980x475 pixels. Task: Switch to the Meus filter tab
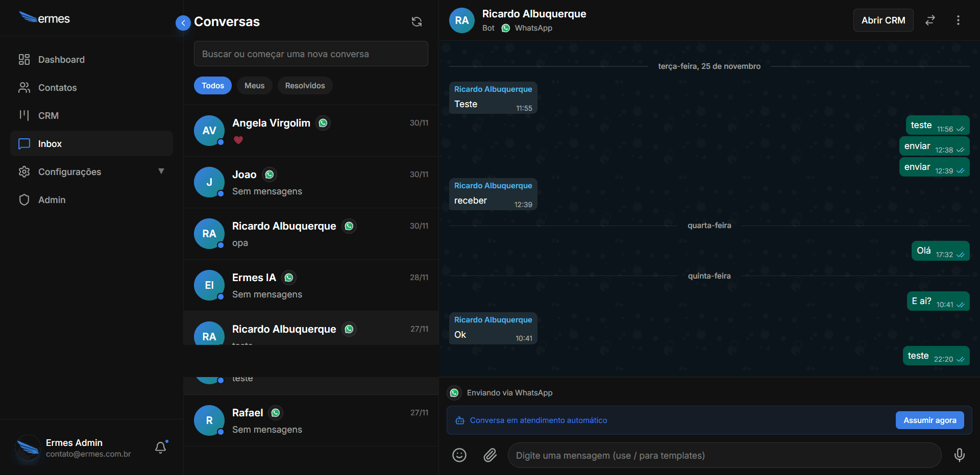pyautogui.click(x=254, y=86)
